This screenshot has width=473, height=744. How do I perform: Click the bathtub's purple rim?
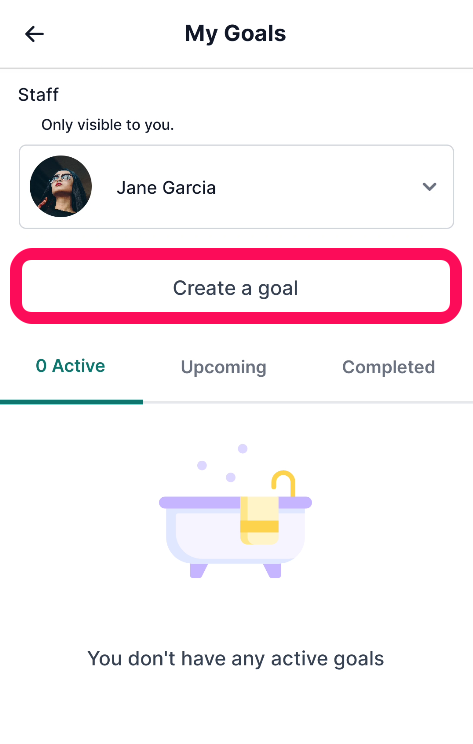pos(235,502)
